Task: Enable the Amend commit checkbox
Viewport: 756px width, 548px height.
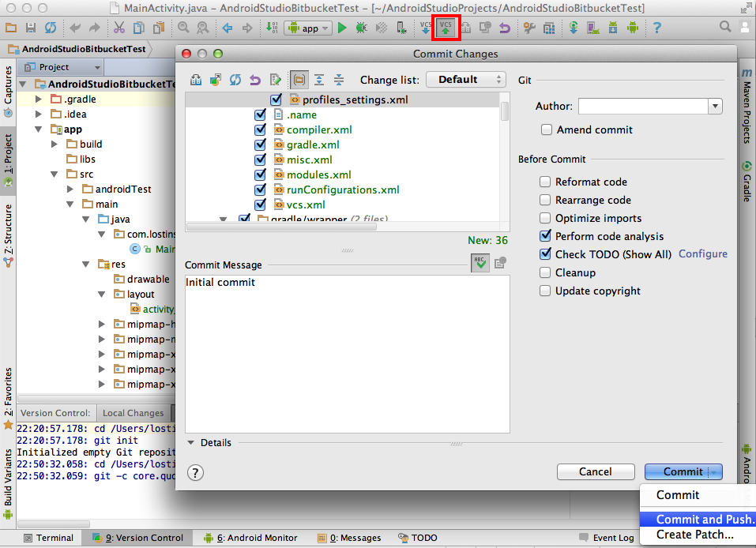Action: click(x=546, y=130)
